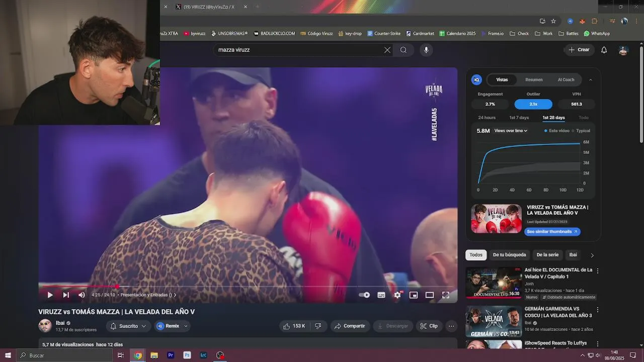Enter fullscreen video mode
The width and height of the screenshot is (644, 362).
coord(446,295)
